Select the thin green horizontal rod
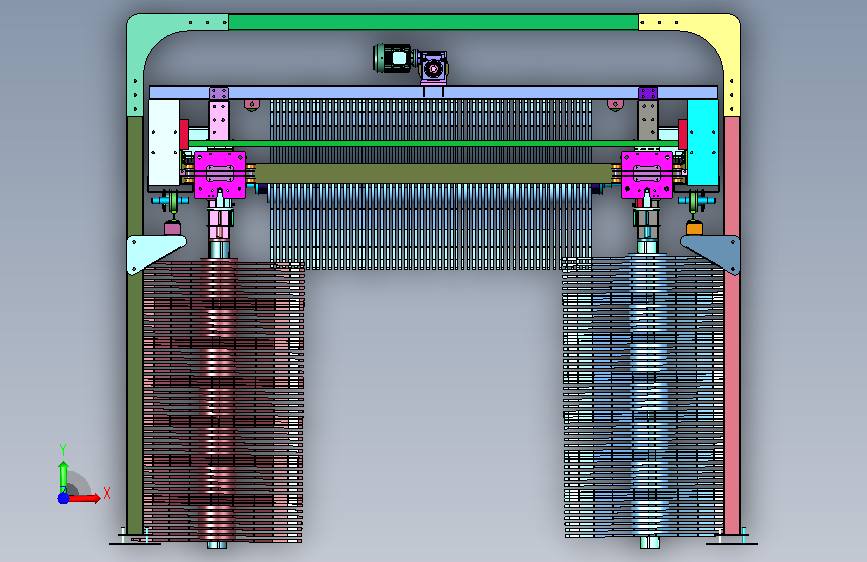Viewport: 867px width, 562px height. point(433,144)
